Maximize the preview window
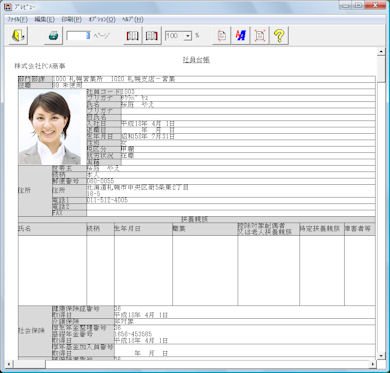Viewport: 390px width, 373px height. [x=358, y=5]
